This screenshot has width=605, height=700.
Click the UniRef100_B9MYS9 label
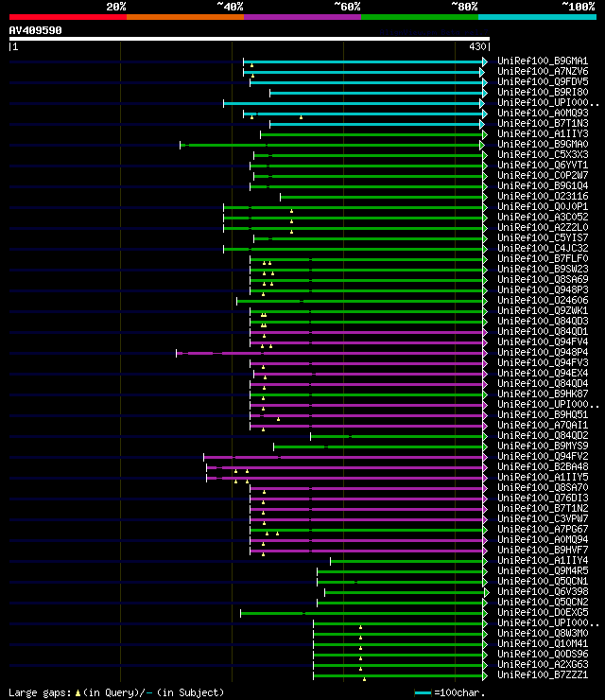(543, 446)
